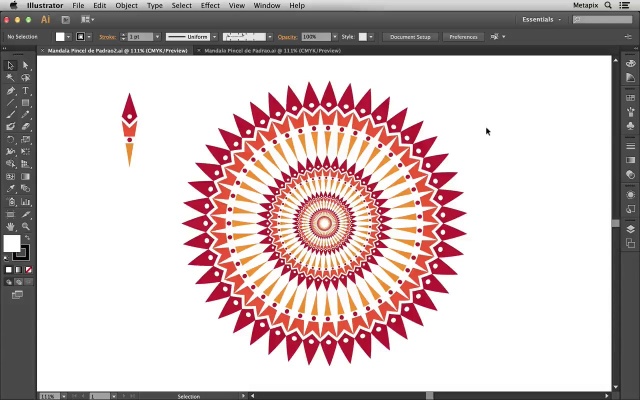Select the Type tool
Viewport: 640px width, 400px height.
25,90
